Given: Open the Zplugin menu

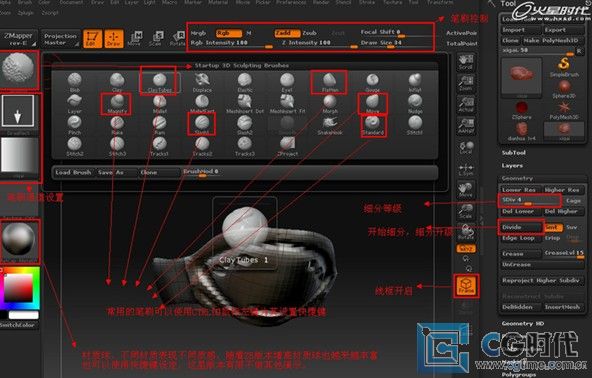Looking at the screenshot, I should (x=26, y=13).
